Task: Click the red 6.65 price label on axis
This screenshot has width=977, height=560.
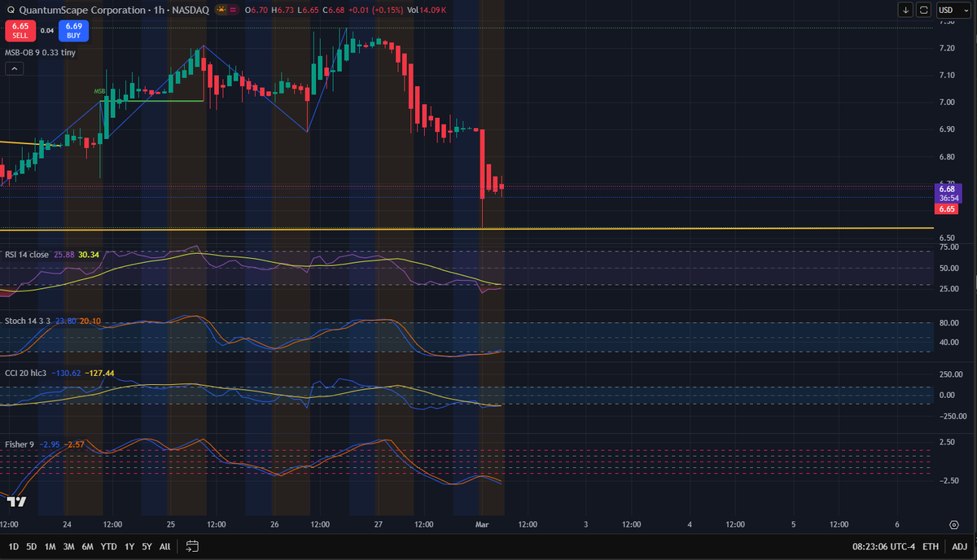Action: coord(947,208)
